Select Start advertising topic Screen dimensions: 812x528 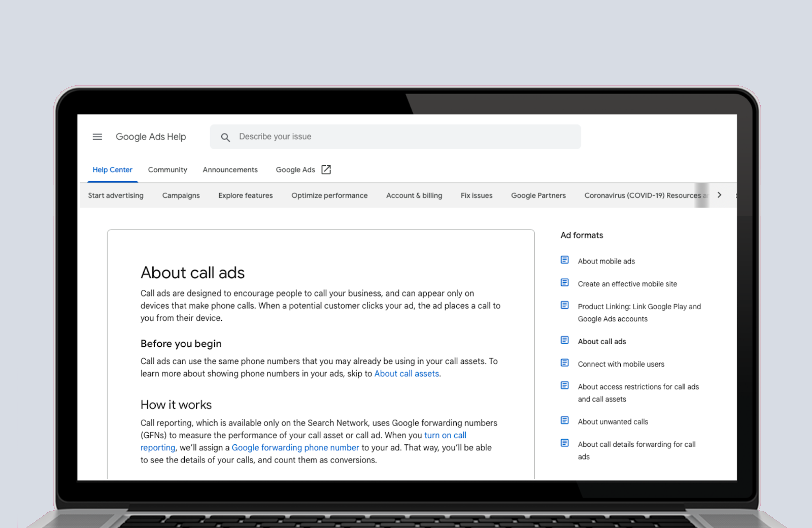(116, 195)
